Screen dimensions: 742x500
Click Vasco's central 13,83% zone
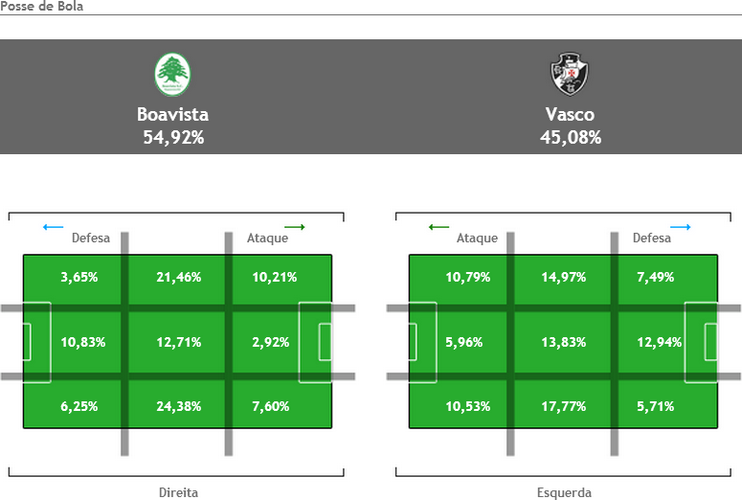click(564, 342)
